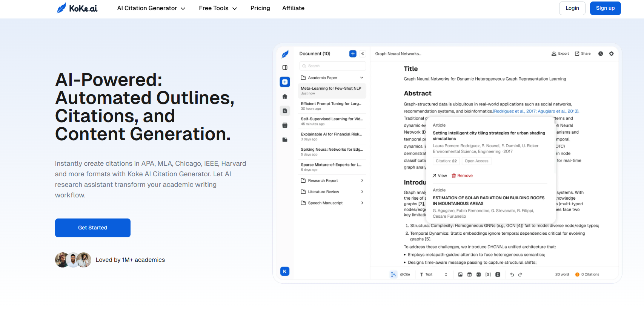Screen dimensions: 644x330
Task: Collapse the document sidebar with double-chevron icon
Action: pos(363,54)
